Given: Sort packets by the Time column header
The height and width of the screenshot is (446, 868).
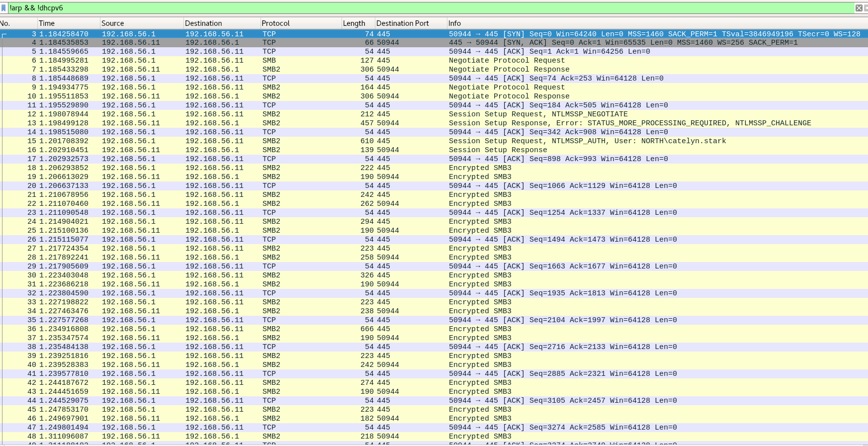Looking at the screenshot, I should pyautogui.click(x=69, y=23).
